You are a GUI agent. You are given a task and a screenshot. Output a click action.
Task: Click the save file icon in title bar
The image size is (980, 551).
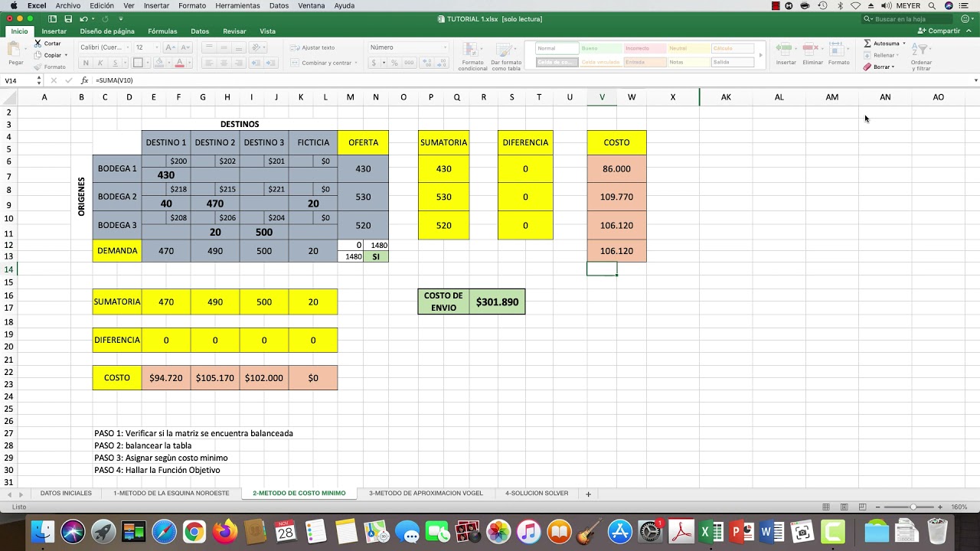(67, 19)
